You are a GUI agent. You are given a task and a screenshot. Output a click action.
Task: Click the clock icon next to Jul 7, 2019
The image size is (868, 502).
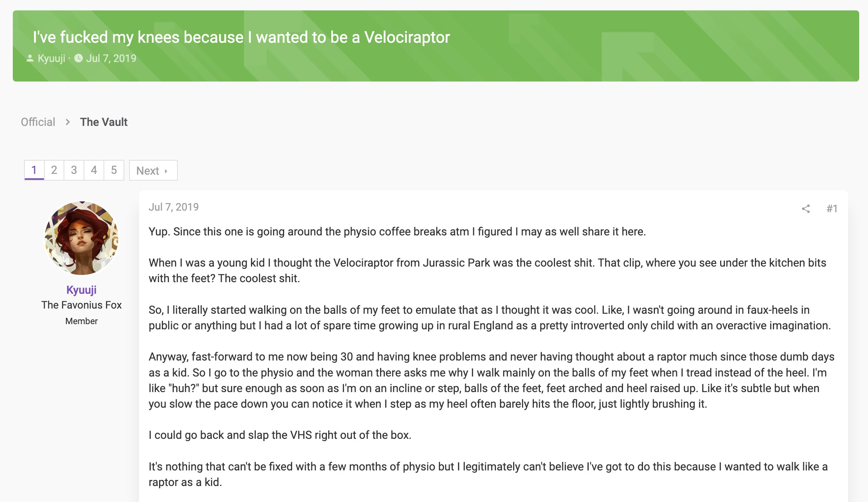pyautogui.click(x=79, y=58)
